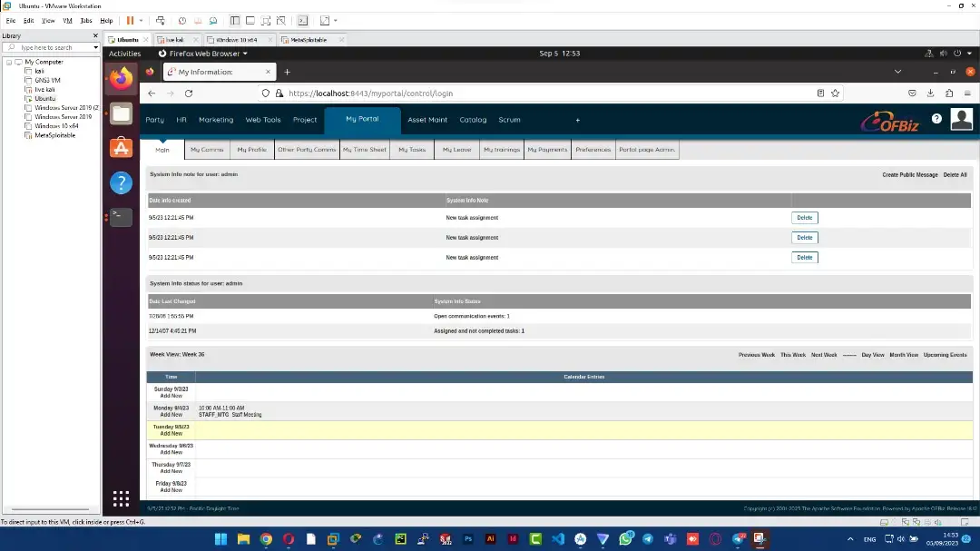Viewport: 980px width, 551px height.
Task: Open Firefox downloads icon
Action: click(x=930, y=93)
